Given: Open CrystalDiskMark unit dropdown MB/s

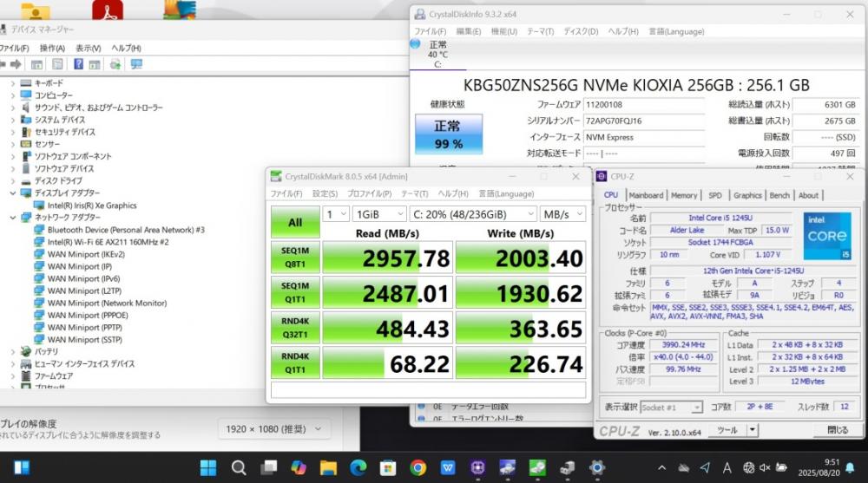Looking at the screenshot, I should (563, 214).
